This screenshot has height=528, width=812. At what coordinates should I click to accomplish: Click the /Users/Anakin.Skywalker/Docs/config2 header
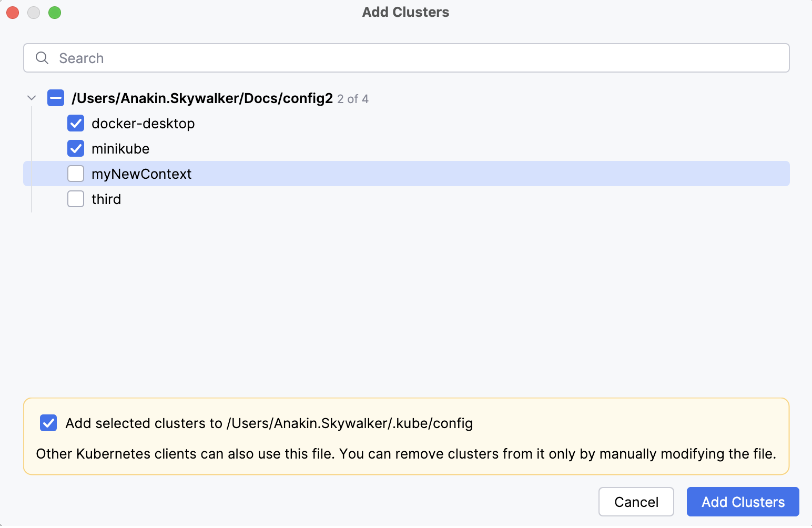click(203, 98)
